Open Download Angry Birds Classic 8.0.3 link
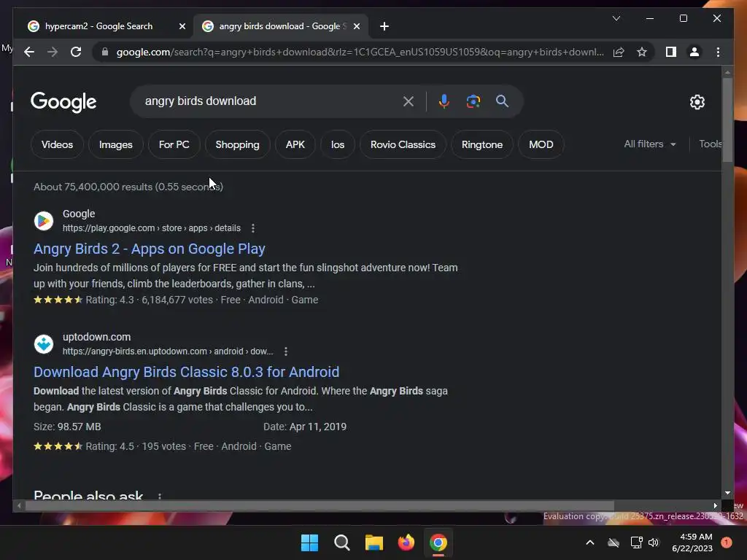747x560 pixels. point(186,372)
